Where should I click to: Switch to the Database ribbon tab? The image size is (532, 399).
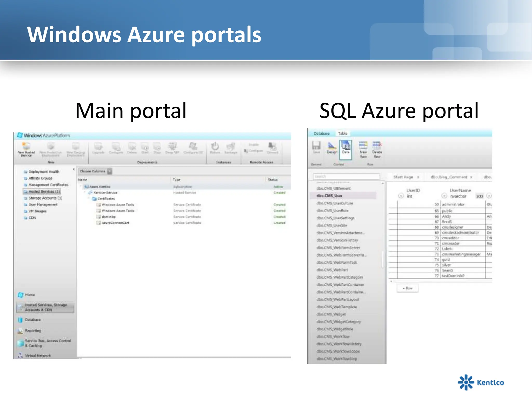(x=322, y=134)
